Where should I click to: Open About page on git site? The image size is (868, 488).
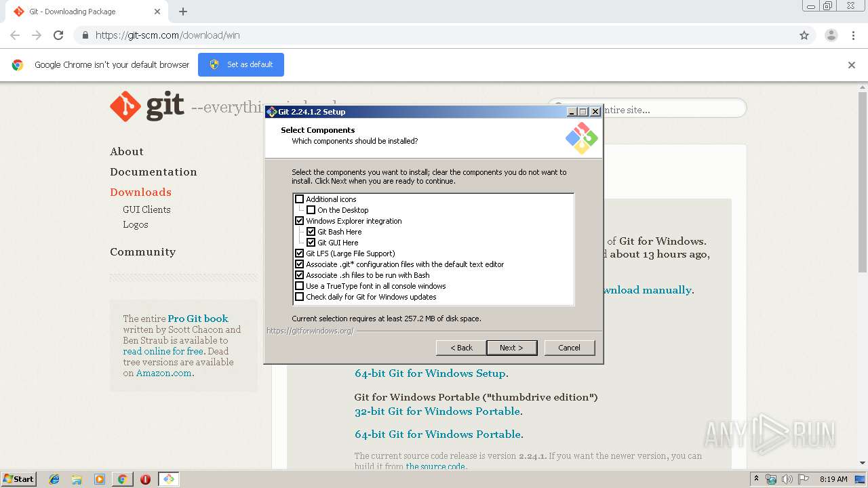127,152
